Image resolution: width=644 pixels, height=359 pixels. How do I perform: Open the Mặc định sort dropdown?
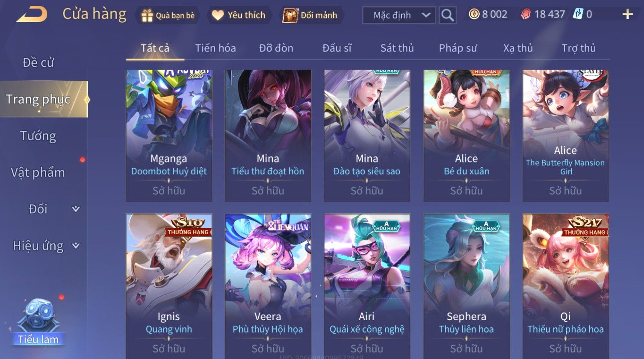[399, 15]
